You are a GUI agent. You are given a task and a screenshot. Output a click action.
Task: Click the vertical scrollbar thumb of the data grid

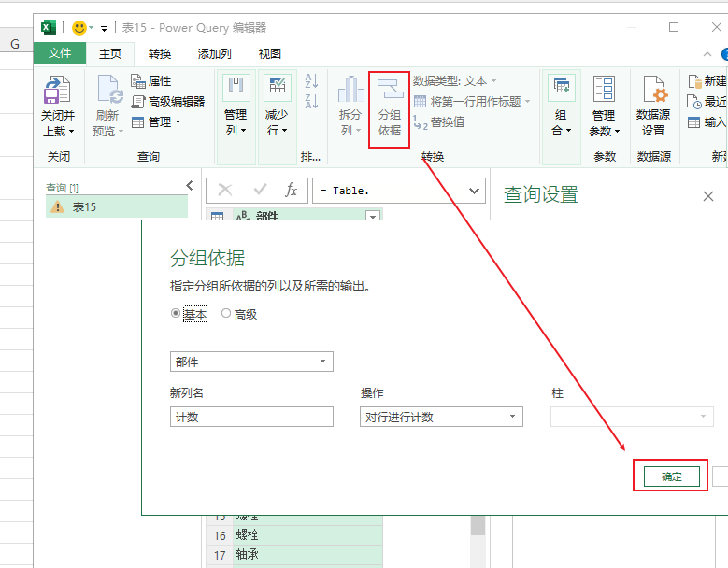tap(478, 526)
